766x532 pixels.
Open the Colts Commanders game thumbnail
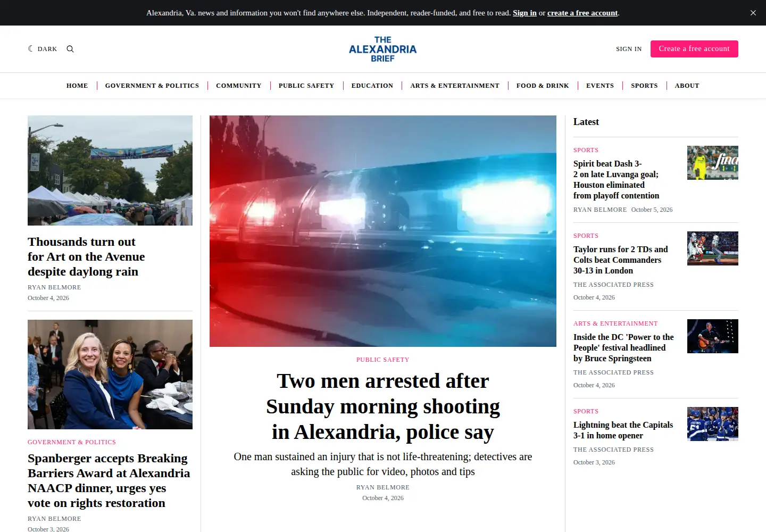click(x=713, y=248)
